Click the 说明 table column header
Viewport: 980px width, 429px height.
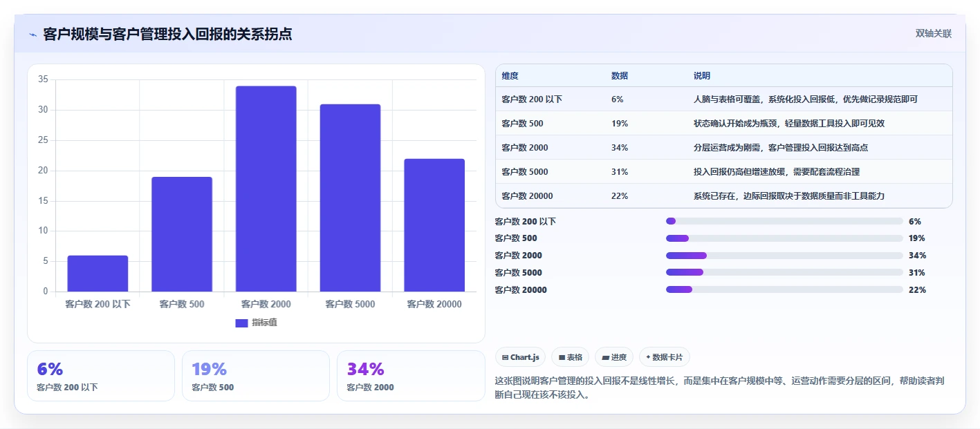(702, 76)
